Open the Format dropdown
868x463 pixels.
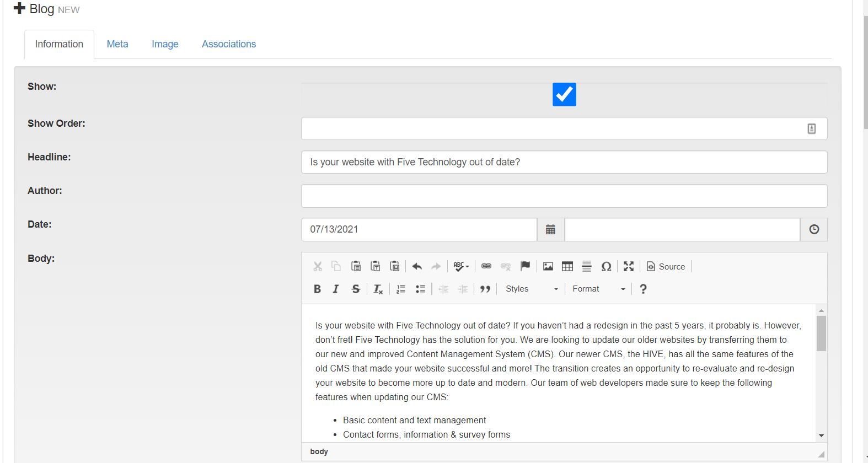599,289
